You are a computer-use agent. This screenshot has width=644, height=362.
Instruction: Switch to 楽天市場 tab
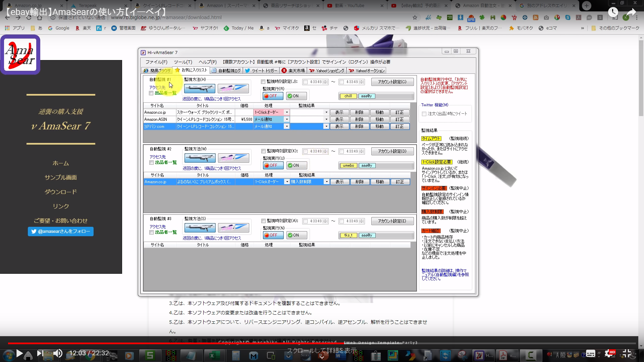click(x=293, y=70)
